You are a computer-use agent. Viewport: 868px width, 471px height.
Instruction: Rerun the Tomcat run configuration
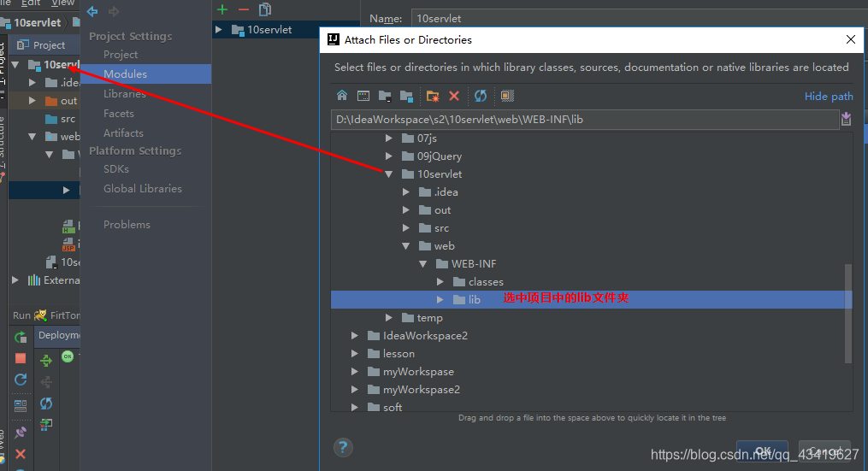(x=21, y=337)
